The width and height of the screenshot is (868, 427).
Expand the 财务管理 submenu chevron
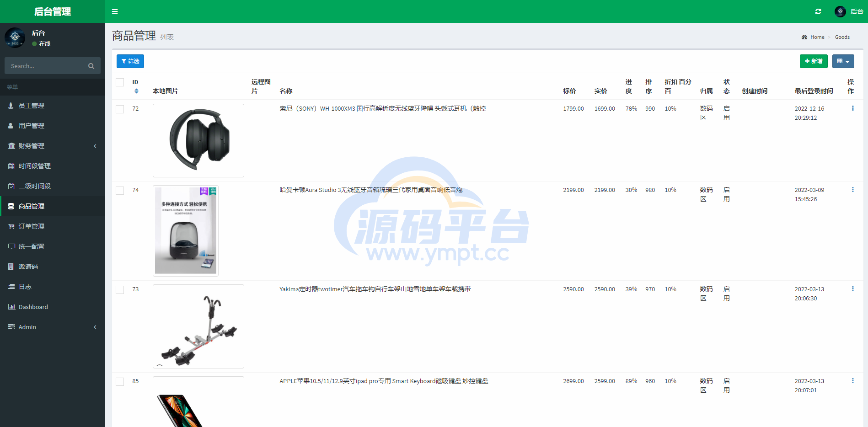[x=95, y=146]
